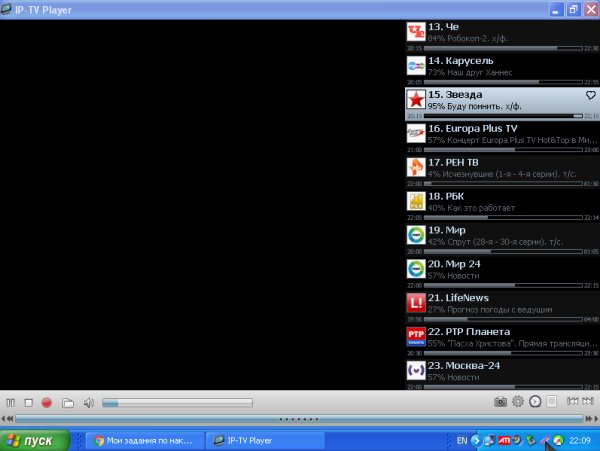Choose channel title '15. Звезда'
Image resolution: width=600 pixels, height=451 pixels.
point(455,94)
